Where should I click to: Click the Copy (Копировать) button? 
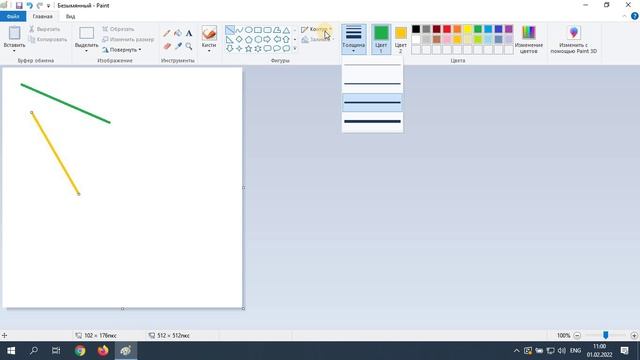point(48,40)
